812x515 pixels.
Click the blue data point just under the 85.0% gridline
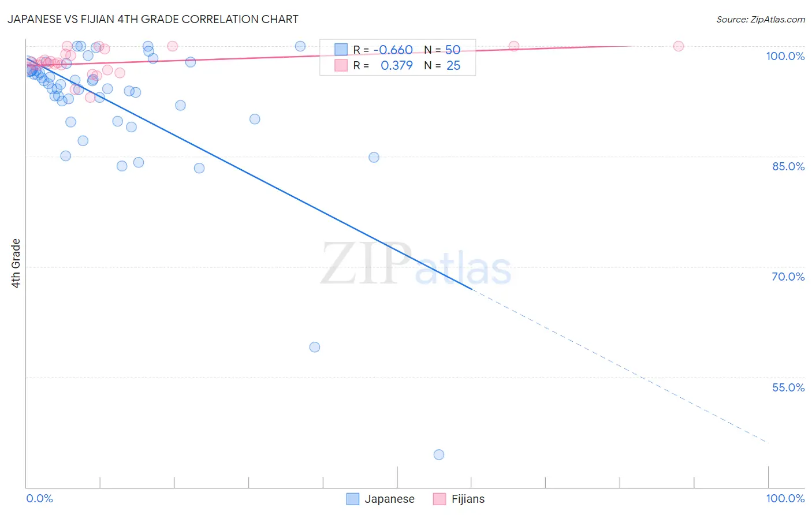[x=374, y=157]
